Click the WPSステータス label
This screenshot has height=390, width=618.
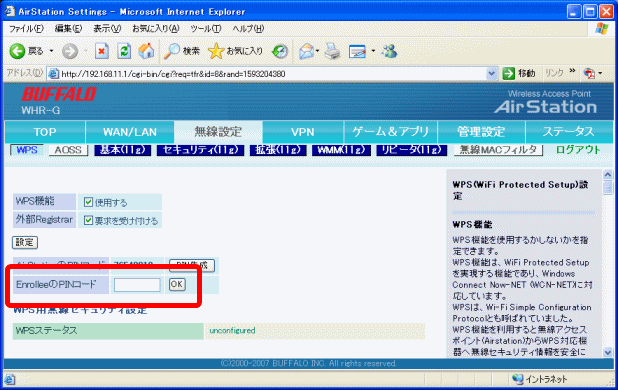(x=46, y=331)
